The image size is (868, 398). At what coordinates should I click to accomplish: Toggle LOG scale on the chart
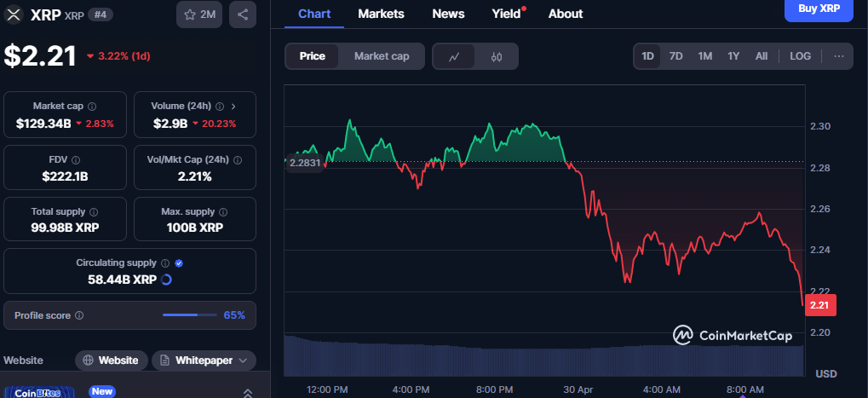801,56
